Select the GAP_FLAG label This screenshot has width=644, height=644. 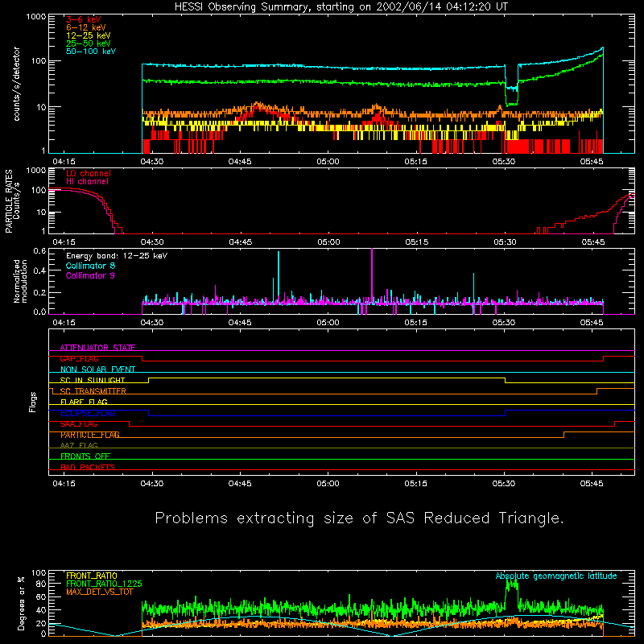point(79,358)
